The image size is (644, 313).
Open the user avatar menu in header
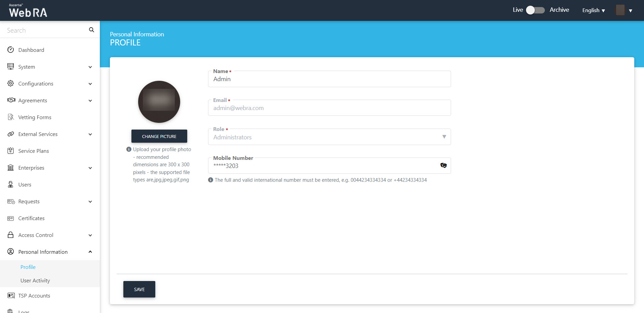624,10
